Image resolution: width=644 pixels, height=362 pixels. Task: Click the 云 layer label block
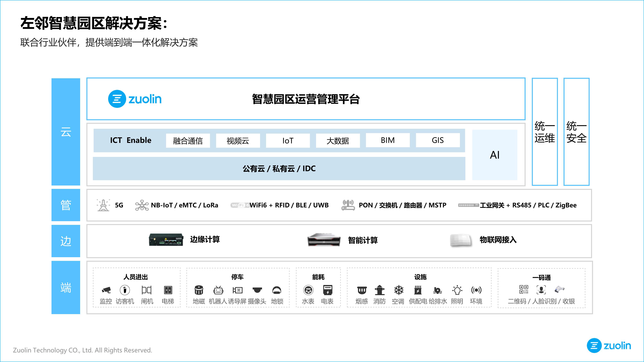point(66,131)
